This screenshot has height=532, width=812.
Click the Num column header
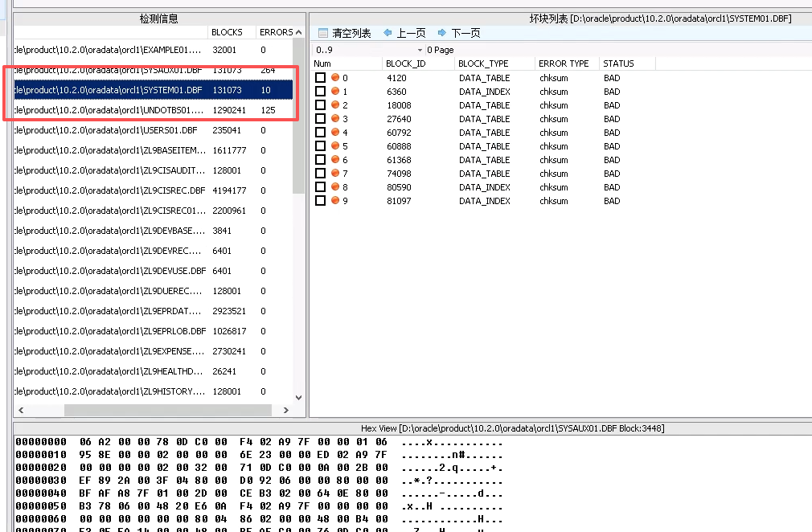(347, 63)
